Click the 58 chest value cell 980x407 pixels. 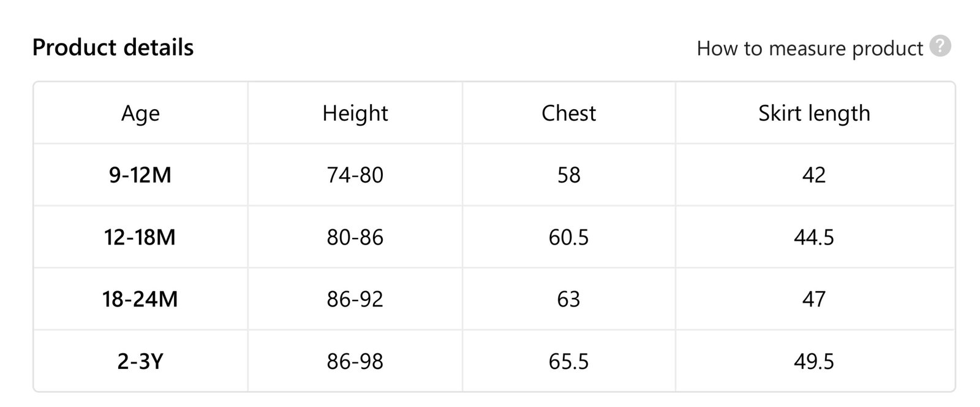point(568,175)
